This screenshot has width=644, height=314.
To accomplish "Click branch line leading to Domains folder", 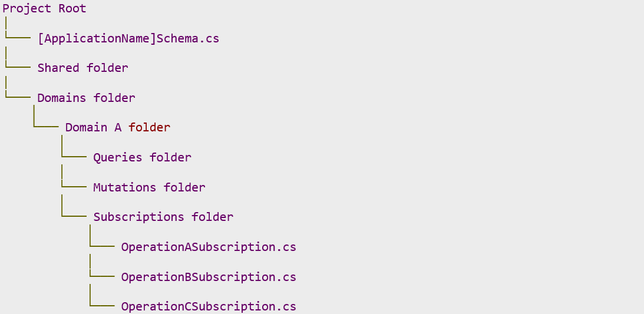I will click(18, 92).
